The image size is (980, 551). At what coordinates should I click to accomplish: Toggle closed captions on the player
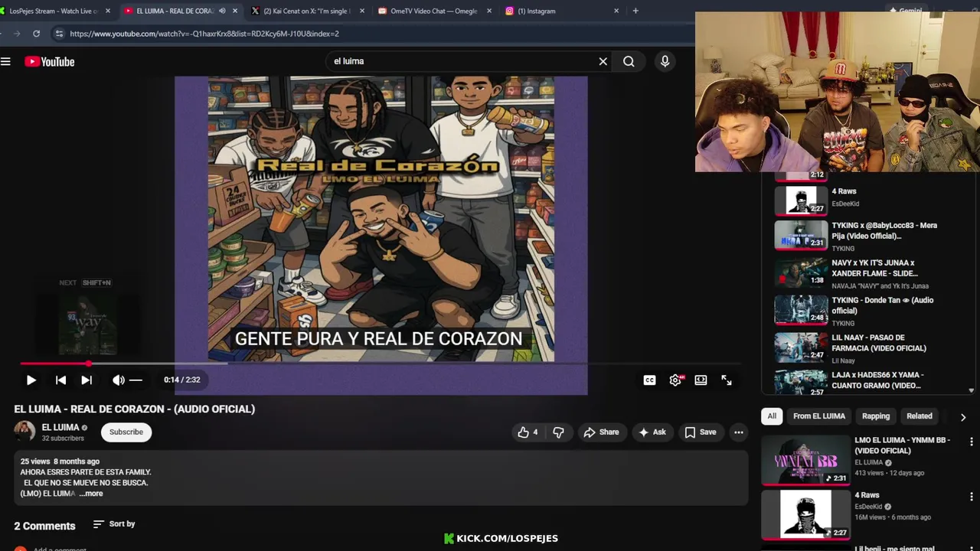649,380
